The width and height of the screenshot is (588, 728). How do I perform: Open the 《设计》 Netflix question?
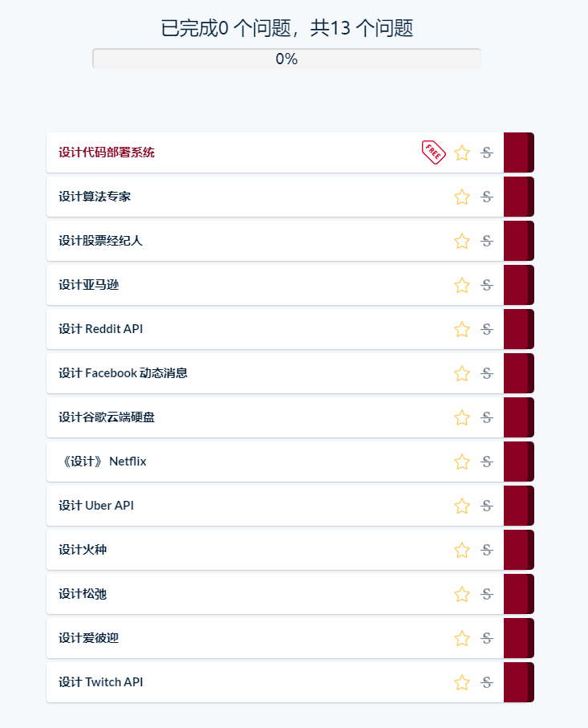[x=103, y=462]
